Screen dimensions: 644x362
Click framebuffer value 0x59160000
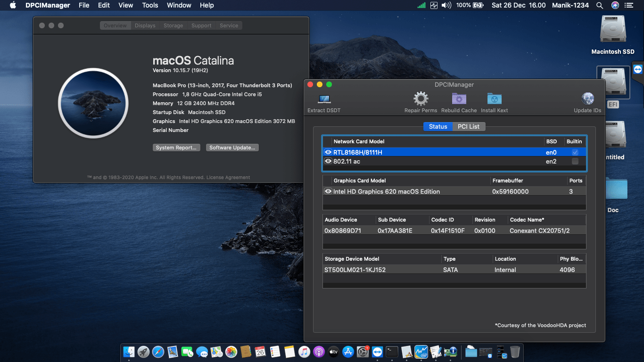pos(511,191)
